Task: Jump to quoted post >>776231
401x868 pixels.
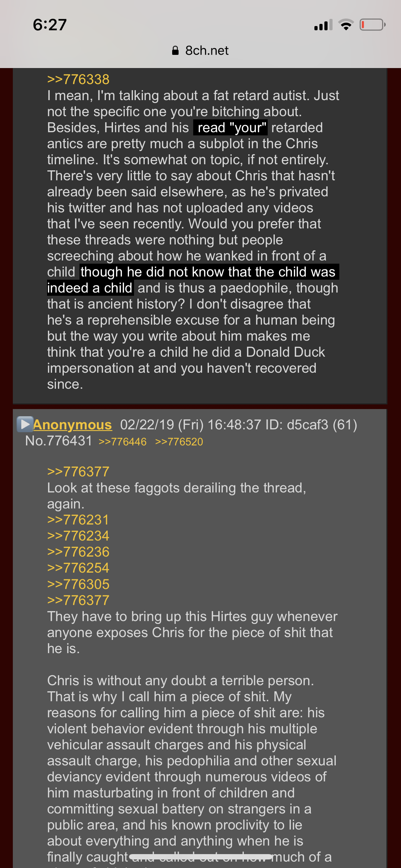Action: pyautogui.click(x=78, y=520)
